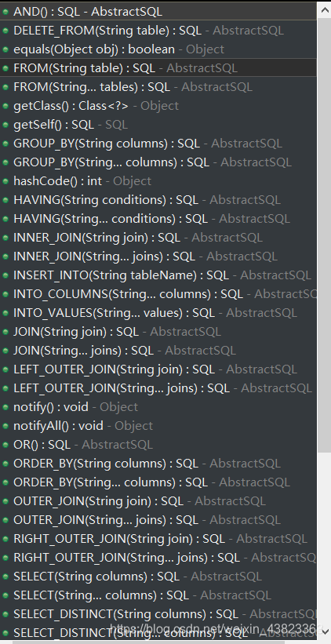This screenshot has height=644, width=331.
Task: Select FROM(String table) : SQL proposal
Action: (158, 68)
